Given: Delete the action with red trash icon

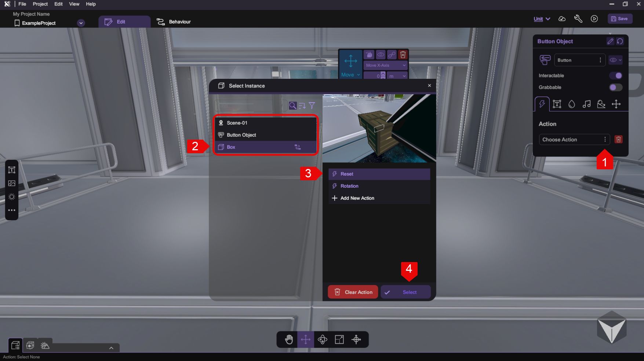Looking at the screenshot, I should [618, 139].
